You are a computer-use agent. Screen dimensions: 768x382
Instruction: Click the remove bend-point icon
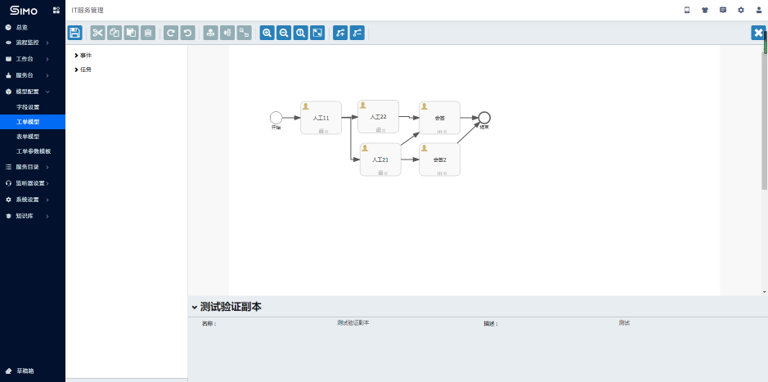[x=357, y=33]
